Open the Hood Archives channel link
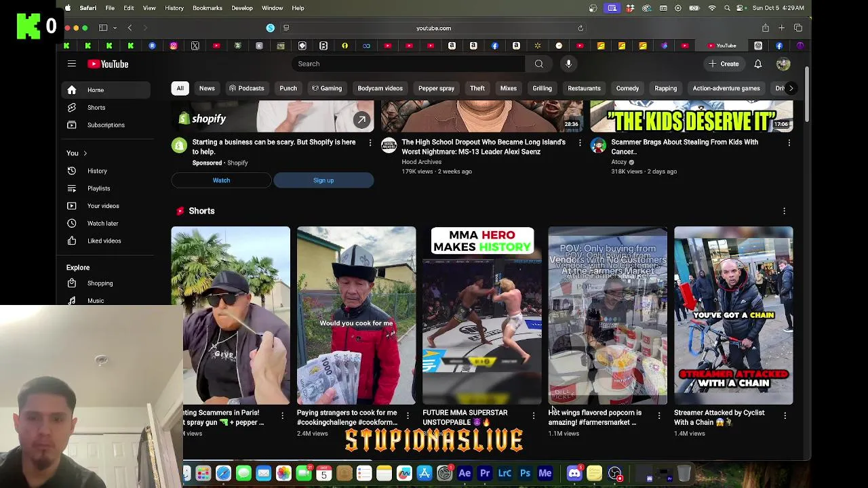The image size is (868, 488). point(421,162)
